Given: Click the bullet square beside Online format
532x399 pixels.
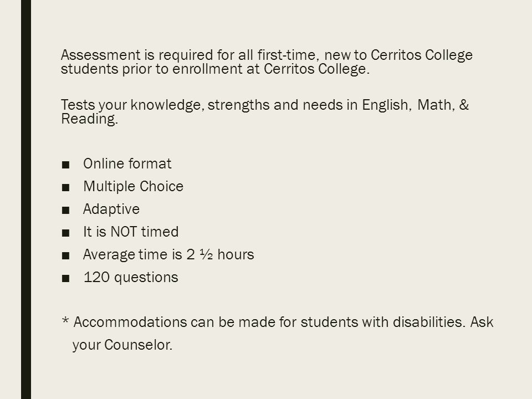Looking at the screenshot, I should (65, 165).
